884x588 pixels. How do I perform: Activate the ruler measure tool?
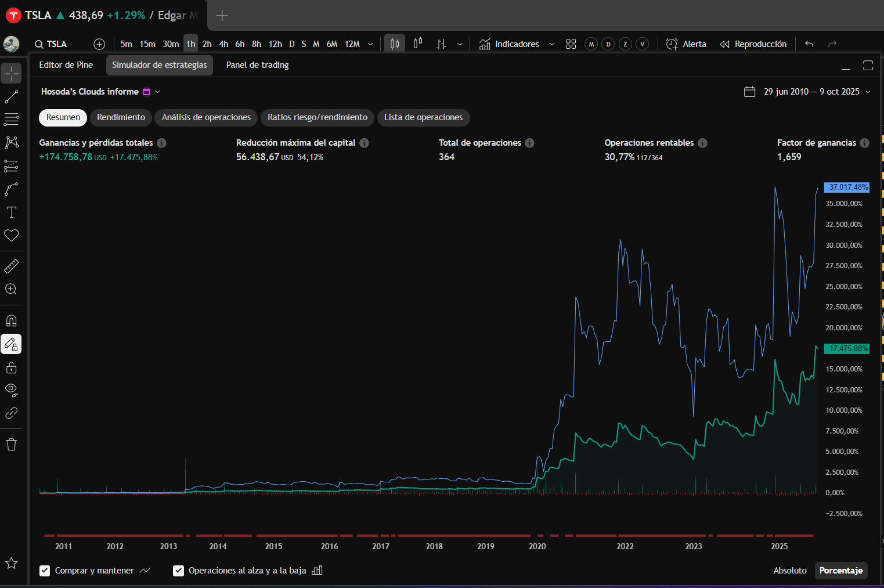[x=12, y=266]
